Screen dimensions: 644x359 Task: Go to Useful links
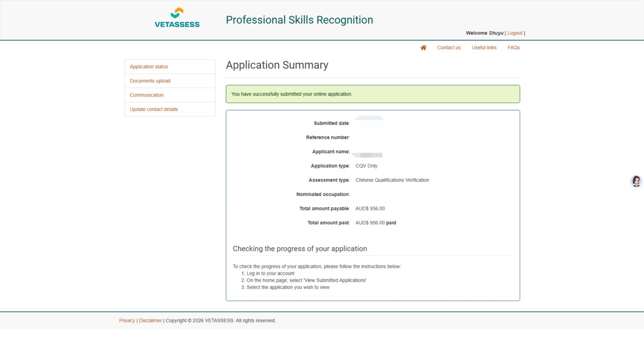tap(484, 47)
